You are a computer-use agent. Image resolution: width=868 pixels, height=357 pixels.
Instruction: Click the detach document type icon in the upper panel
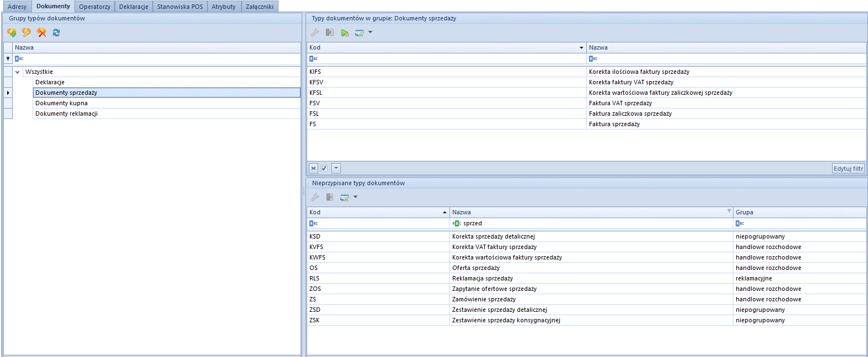point(330,33)
